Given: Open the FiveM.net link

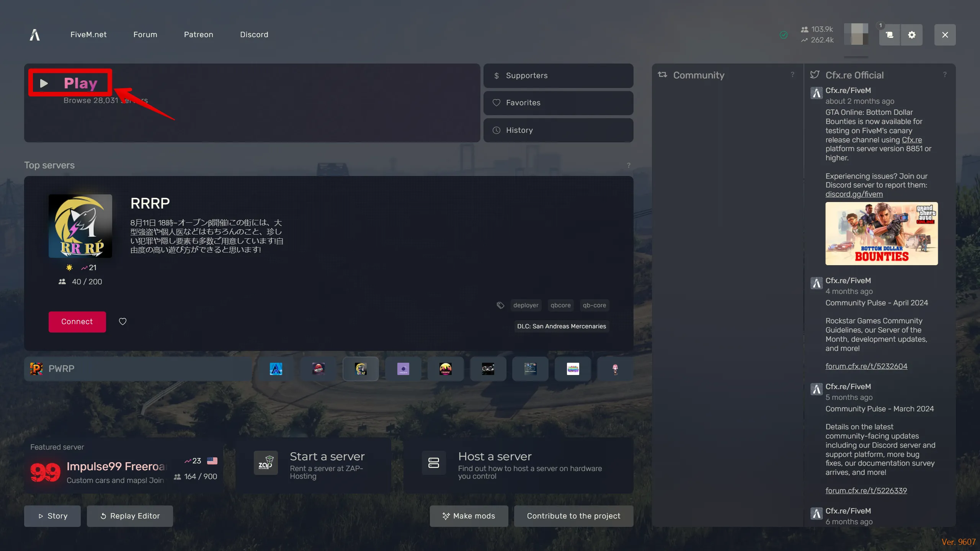Looking at the screenshot, I should pos(88,34).
